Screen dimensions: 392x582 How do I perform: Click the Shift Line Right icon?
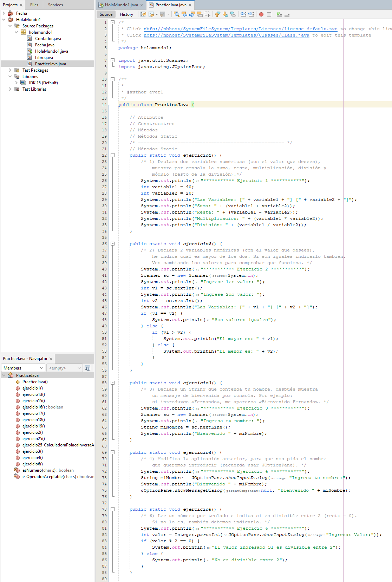tap(251, 14)
